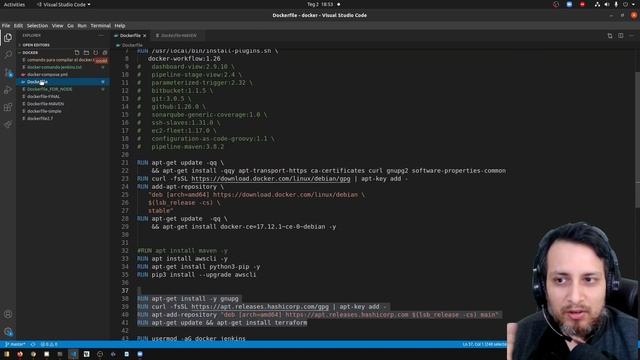Open the Accounts icon in activity bar

tap(8, 314)
